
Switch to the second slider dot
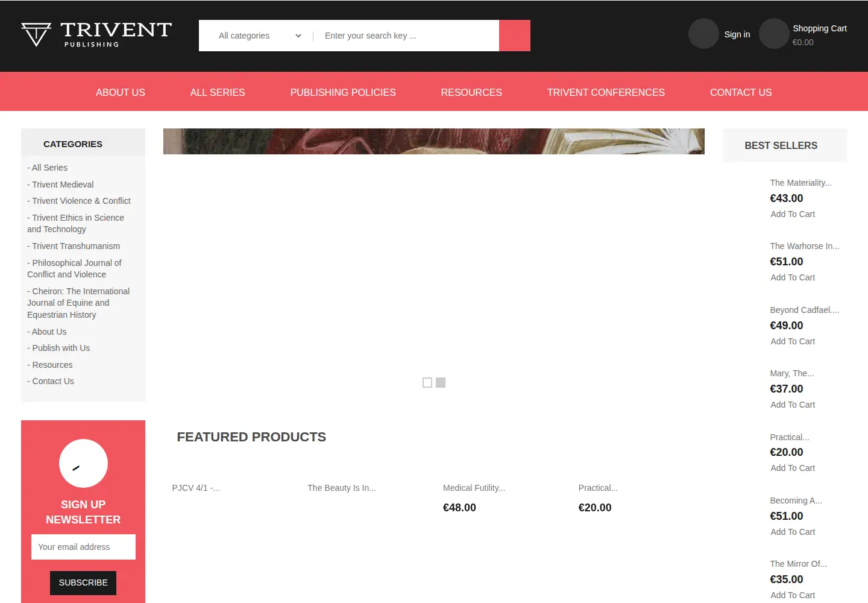click(441, 383)
